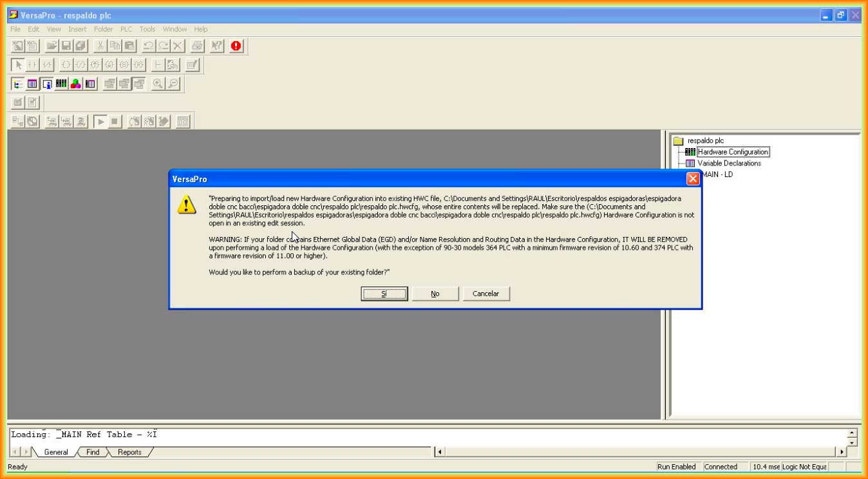Click the Run PLC play icon
The height and width of the screenshot is (479, 868).
coord(100,121)
